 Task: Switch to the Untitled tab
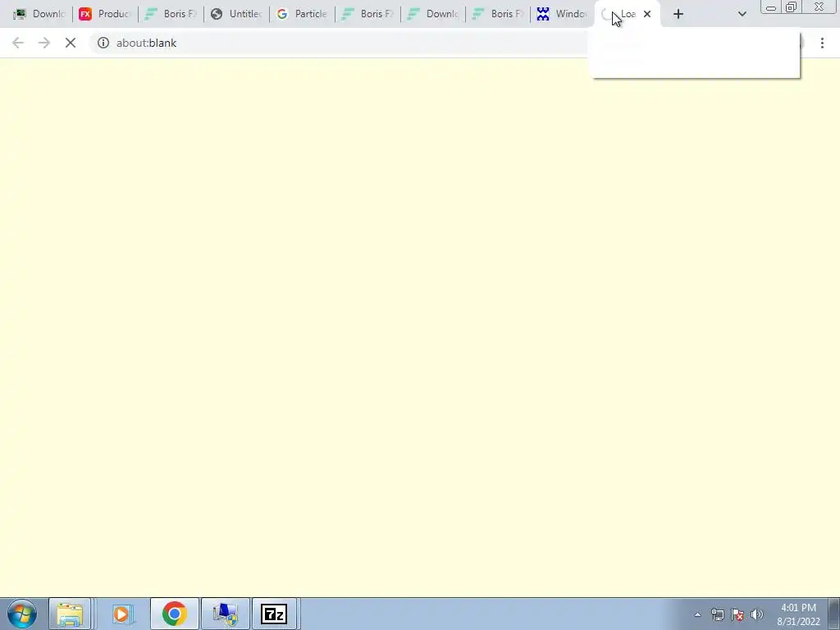(236, 14)
